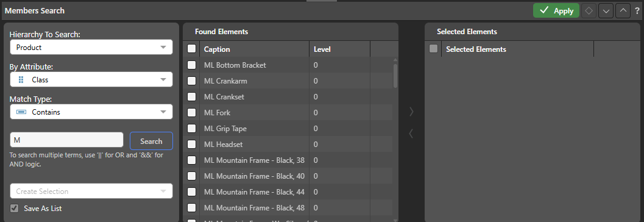The width and height of the screenshot is (644, 222).
Task: Click the up chevron icon in header
Action: [x=623, y=11]
